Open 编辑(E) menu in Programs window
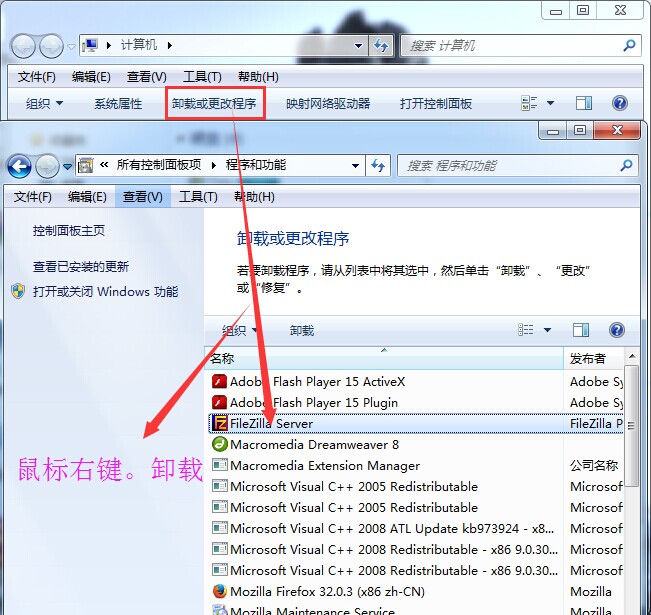 pos(87,196)
